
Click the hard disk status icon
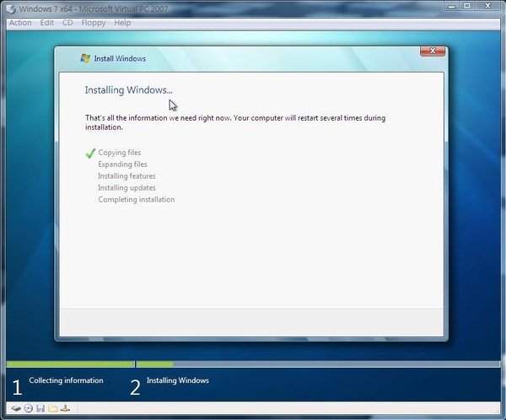tap(16, 408)
